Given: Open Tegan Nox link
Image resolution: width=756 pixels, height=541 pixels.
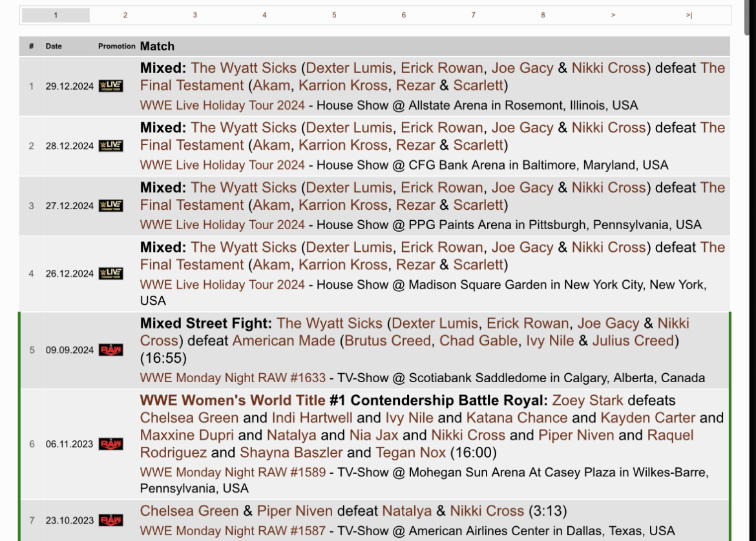Looking at the screenshot, I should (410, 453).
